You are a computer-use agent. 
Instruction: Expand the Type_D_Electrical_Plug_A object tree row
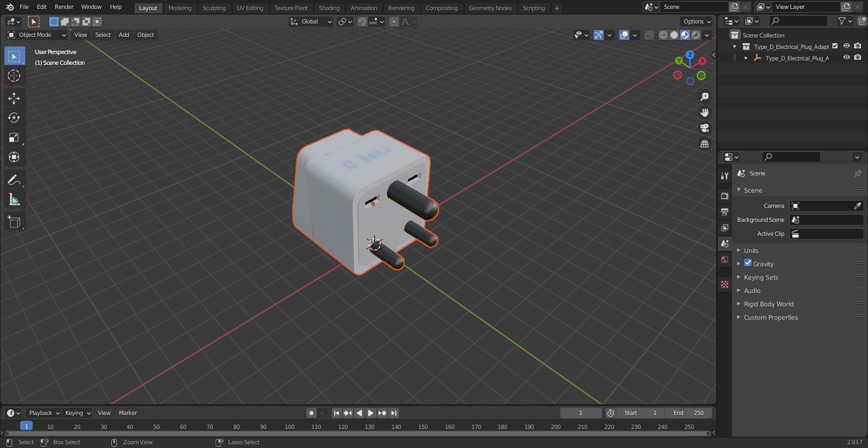coord(746,58)
